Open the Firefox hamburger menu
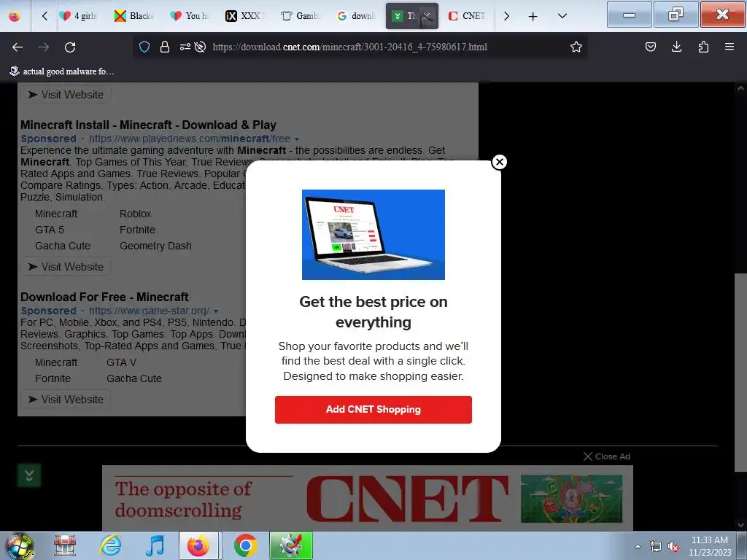Viewport: 747px width, 560px height. [729, 47]
